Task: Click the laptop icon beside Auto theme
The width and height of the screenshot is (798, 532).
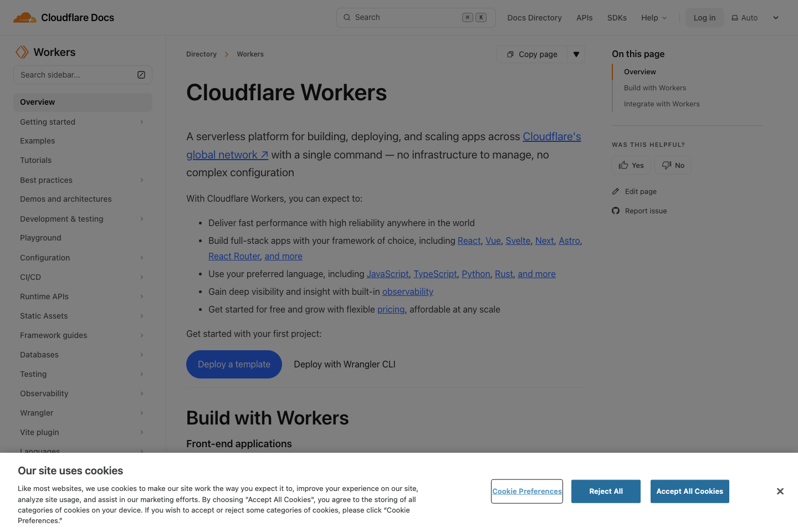Action: click(x=735, y=17)
